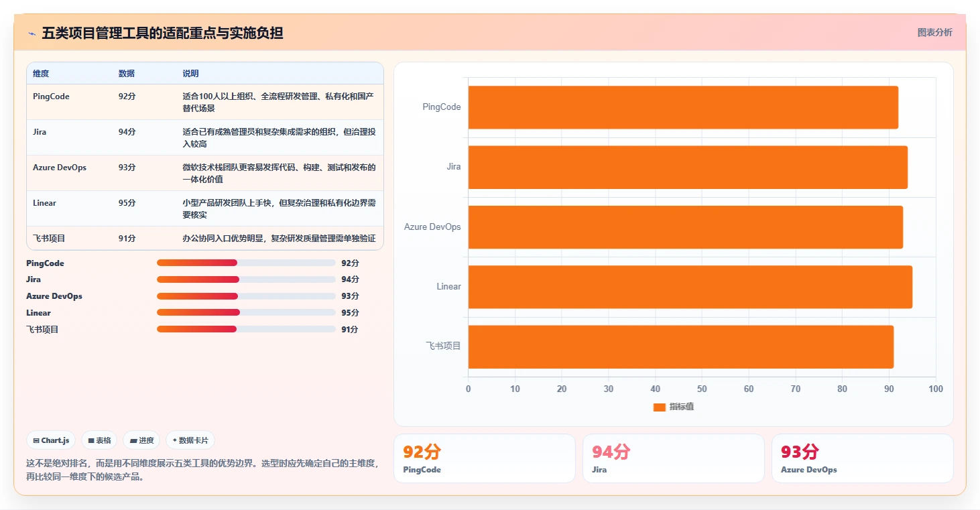The image size is (980, 510).
Task: Click the 94分 cell in table
Action: coord(127,132)
